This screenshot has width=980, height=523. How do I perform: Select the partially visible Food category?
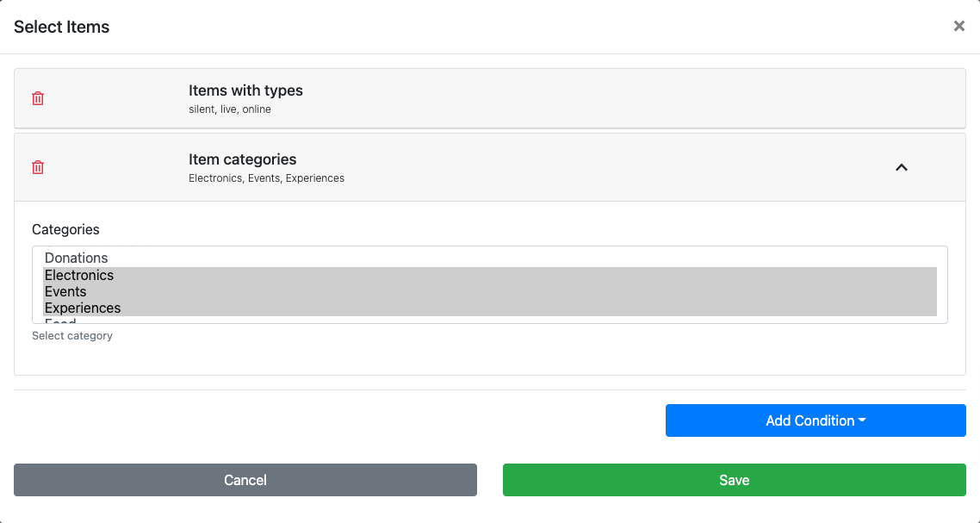point(60,321)
